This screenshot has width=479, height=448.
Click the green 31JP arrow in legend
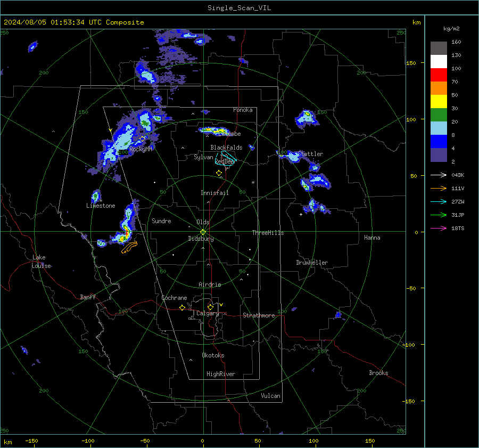(439, 215)
